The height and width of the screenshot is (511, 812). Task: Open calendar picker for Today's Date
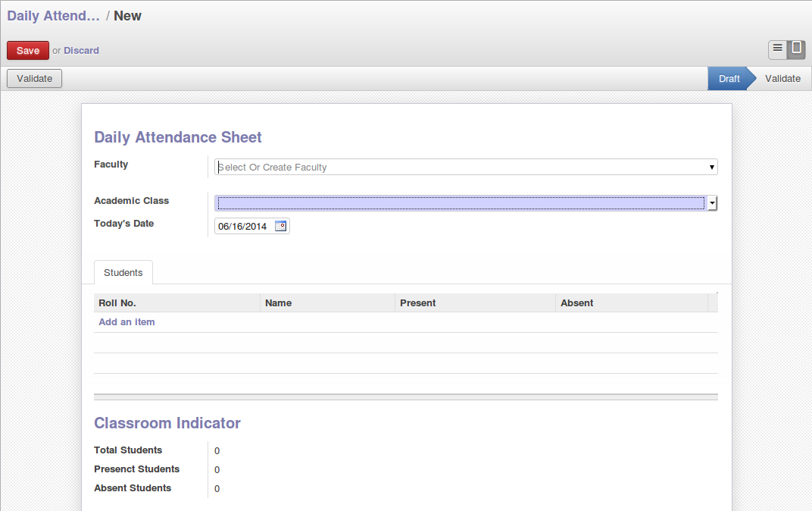coord(280,226)
